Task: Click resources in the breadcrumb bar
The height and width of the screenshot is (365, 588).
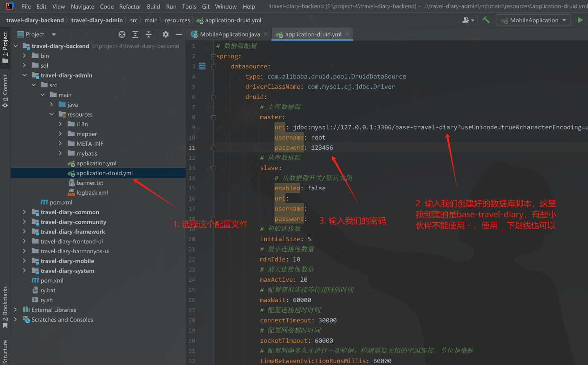Action: tap(177, 20)
